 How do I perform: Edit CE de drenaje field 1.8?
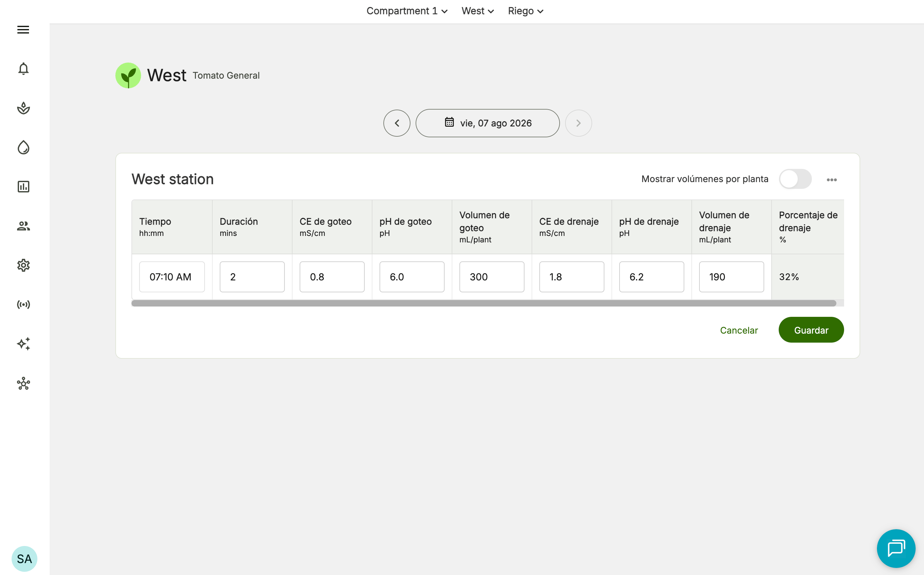[571, 277]
